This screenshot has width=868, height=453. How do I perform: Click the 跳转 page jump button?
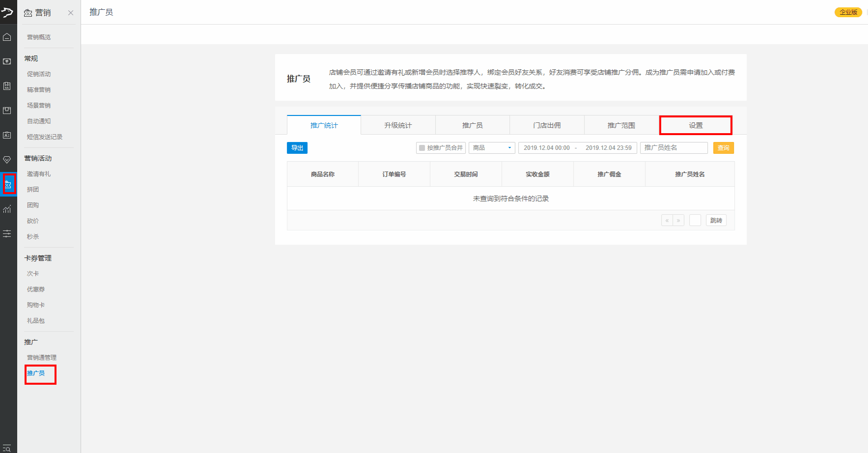(x=716, y=221)
